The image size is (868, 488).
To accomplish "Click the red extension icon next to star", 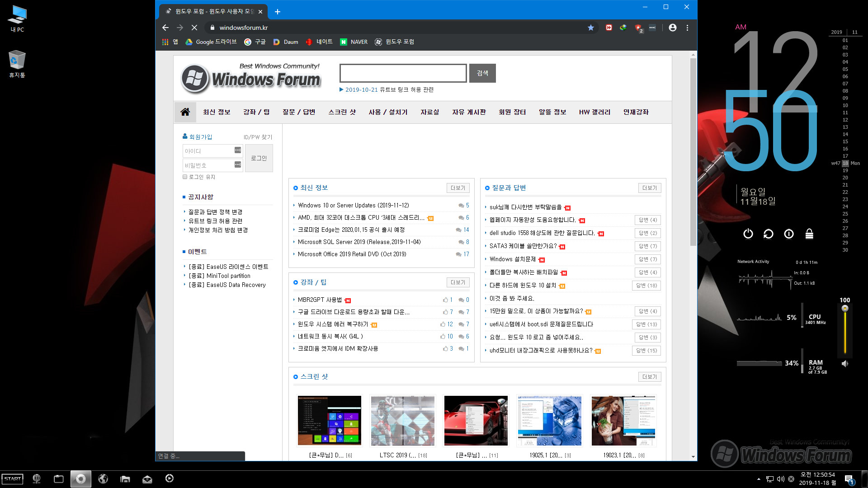I will (x=609, y=28).
